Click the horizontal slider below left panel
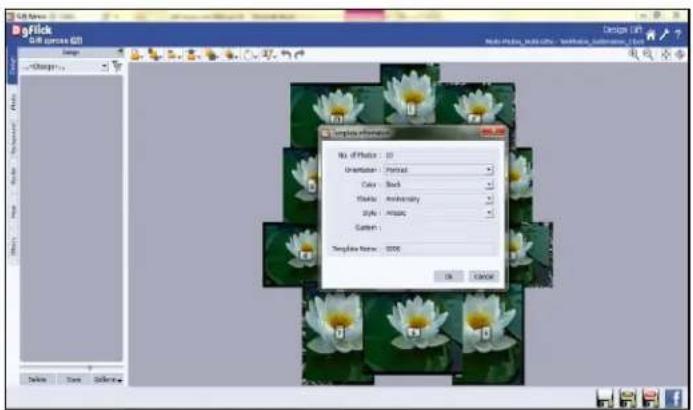Viewport: 693px width, 410px height. tap(72, 367)
